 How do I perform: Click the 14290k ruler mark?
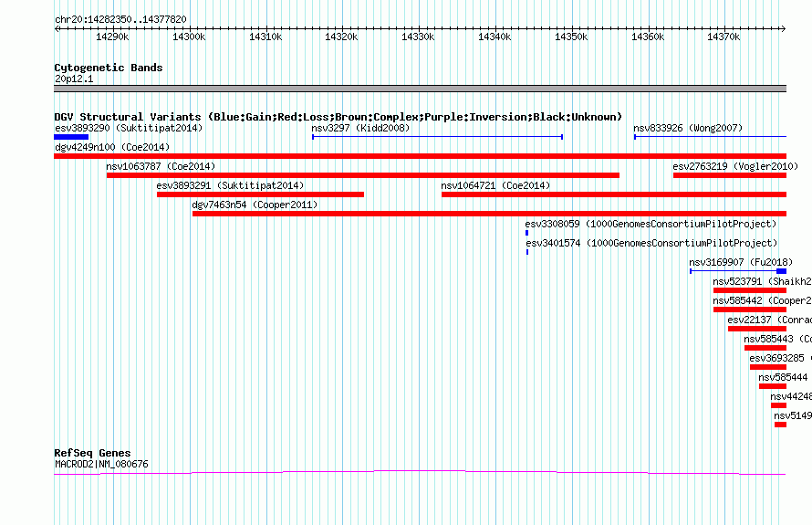click(112, 37)
